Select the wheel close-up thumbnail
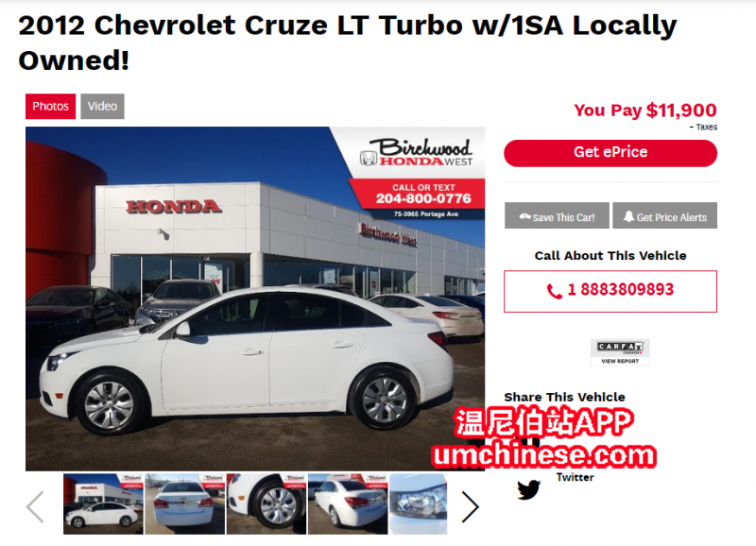This screenshot has width=756, height=546. pyautogui.click(x=266, y=503)
